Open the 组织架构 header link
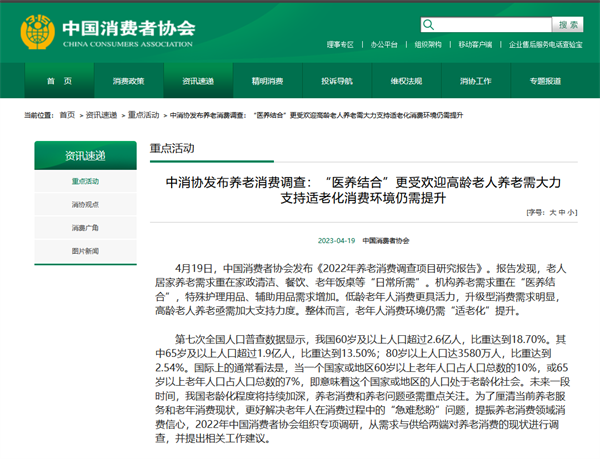Image resolution: width=600 pixels, height=459 pixels. [428, 45]
